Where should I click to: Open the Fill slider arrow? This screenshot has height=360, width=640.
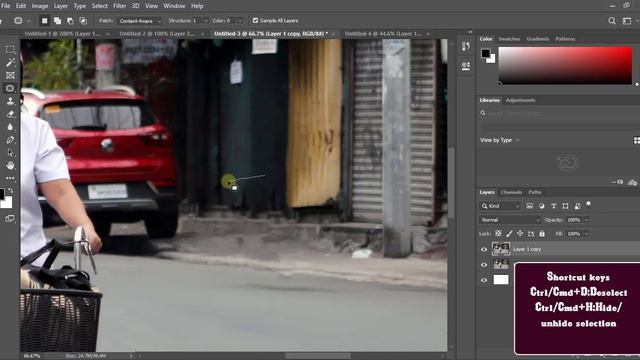587,234
